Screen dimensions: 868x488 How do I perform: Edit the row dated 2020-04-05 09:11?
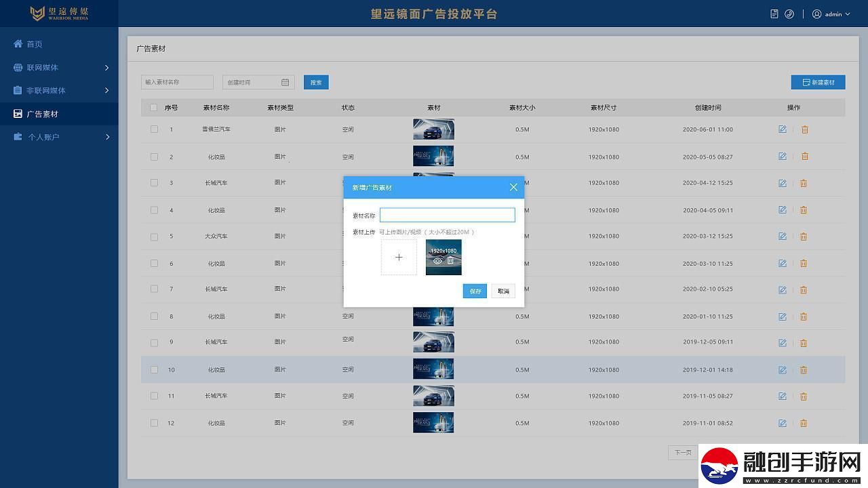point(783,210)
